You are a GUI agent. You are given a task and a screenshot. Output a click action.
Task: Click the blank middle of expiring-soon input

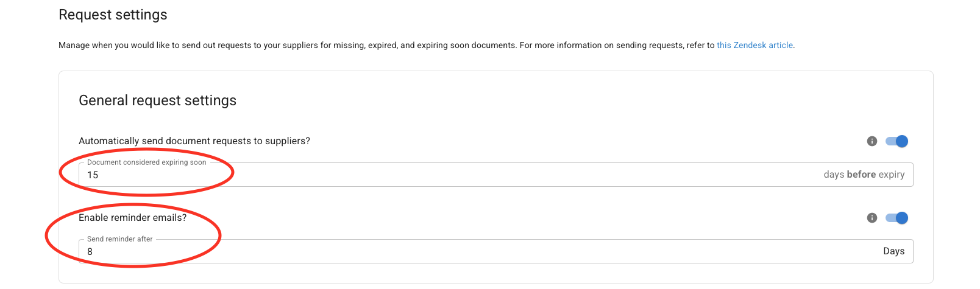[x=488, y=175]
